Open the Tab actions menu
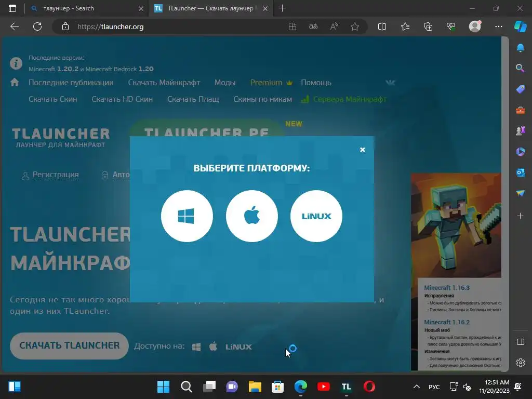The height and width of the screenshot is (399, 532). coord(12,8)
